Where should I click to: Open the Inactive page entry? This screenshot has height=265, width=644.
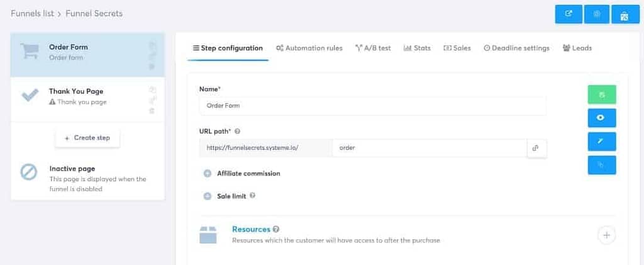[87, 178]
